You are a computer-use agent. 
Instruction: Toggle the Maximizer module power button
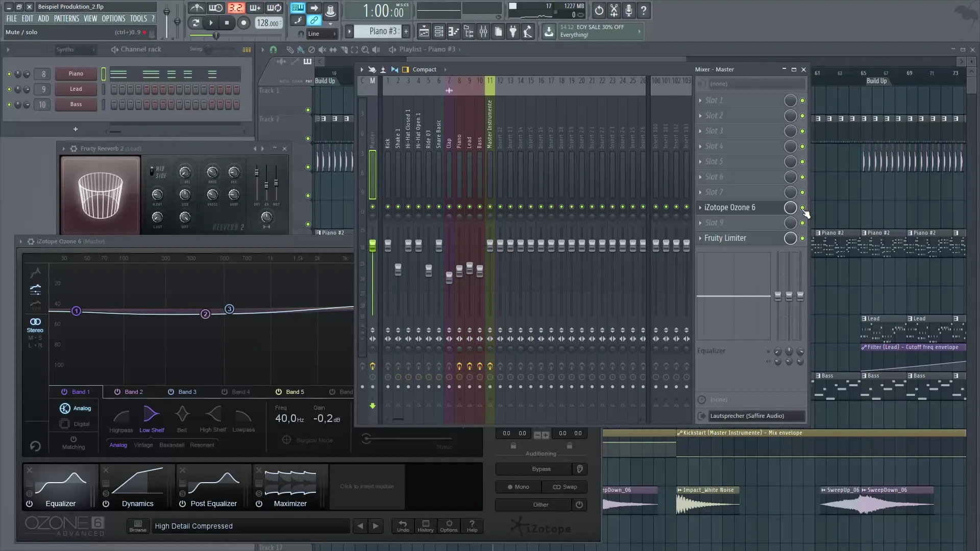pos(259,504)
